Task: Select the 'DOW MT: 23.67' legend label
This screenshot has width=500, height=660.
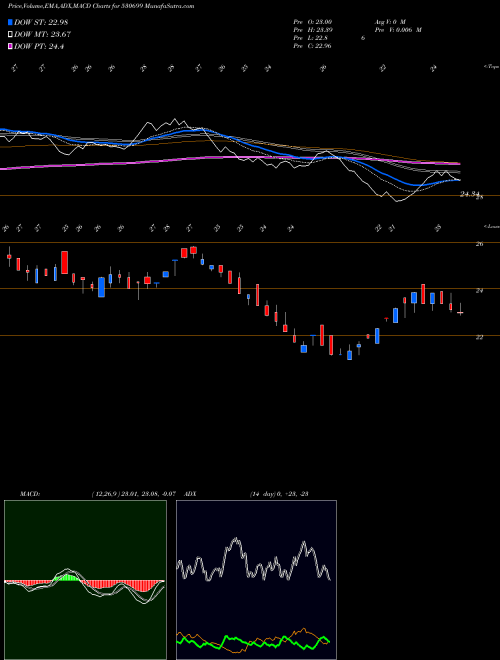Action: point(43,35)
